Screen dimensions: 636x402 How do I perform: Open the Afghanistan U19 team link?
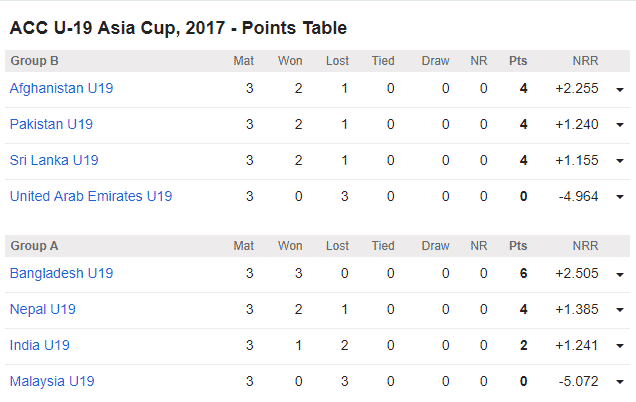pyautogui.click(x=61, y=88)
